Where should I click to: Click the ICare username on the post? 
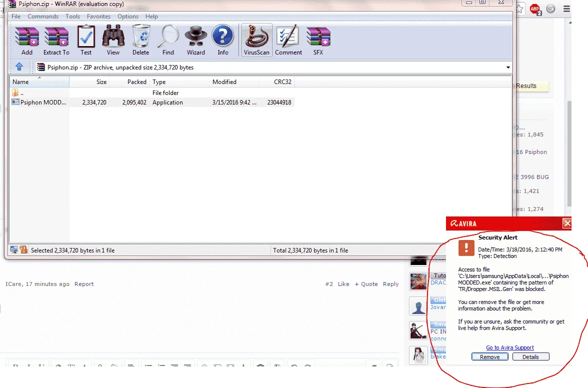click(13, 284)
